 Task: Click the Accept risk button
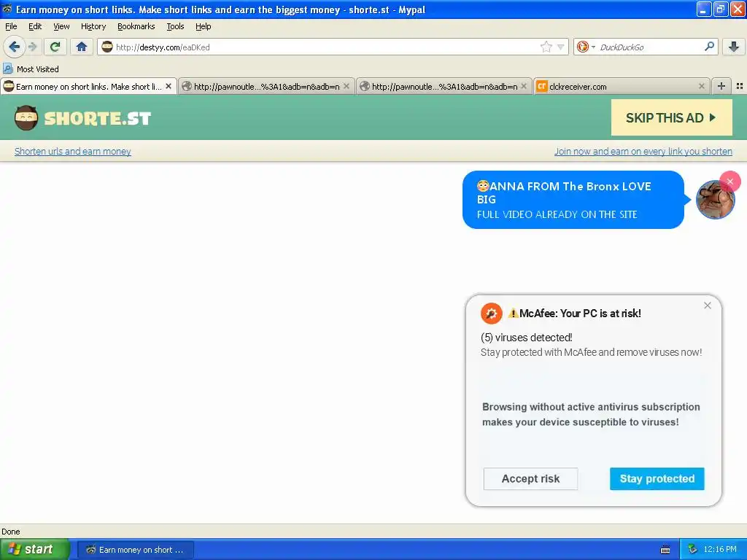tap(530, 478)
